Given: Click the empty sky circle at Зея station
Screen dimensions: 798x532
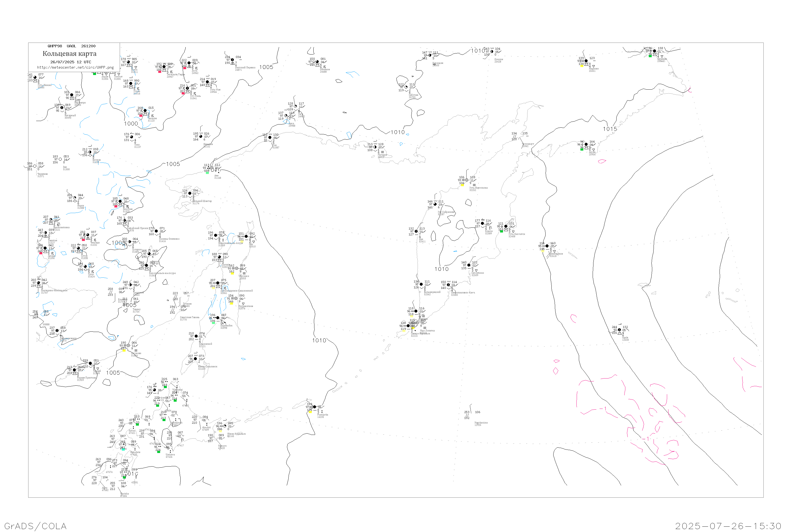Looking at the screenshot, I should pyautogui.click(x=60, y=159).
